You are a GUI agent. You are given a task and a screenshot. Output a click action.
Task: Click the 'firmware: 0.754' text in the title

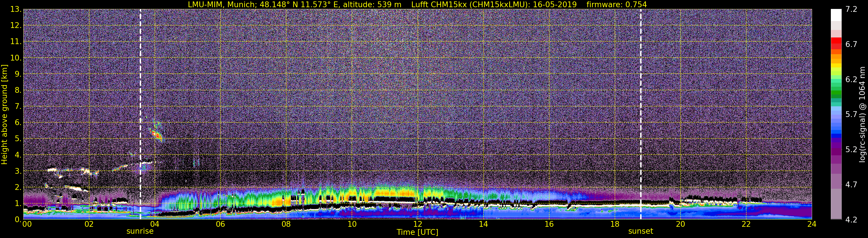click(617, 4)
